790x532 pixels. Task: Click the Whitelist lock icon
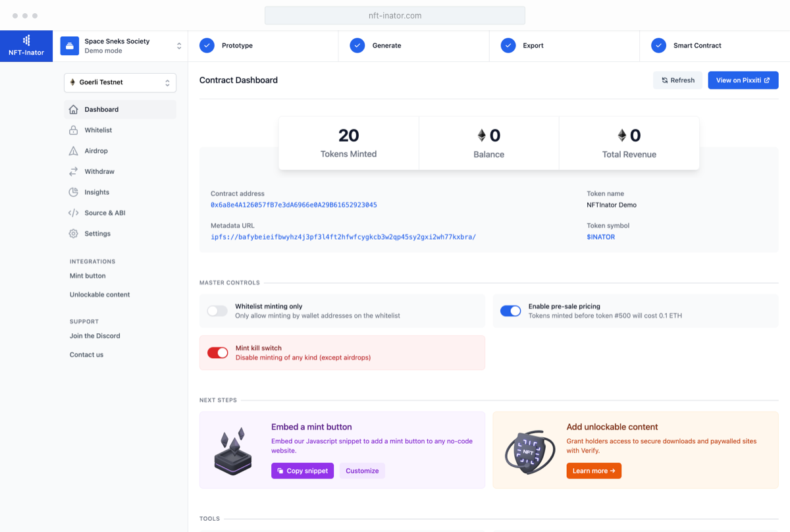[74, 130]
